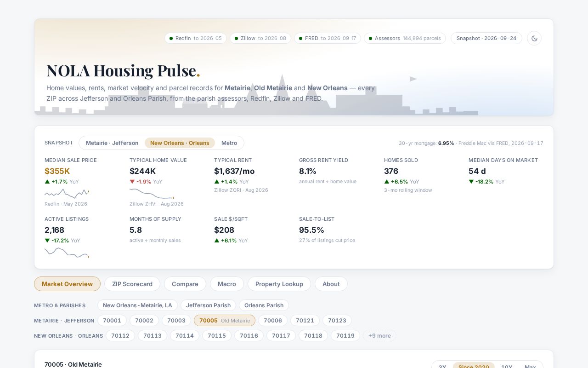
Task: Select ZIP 70113 chip
Action: (x=153, y=336)
